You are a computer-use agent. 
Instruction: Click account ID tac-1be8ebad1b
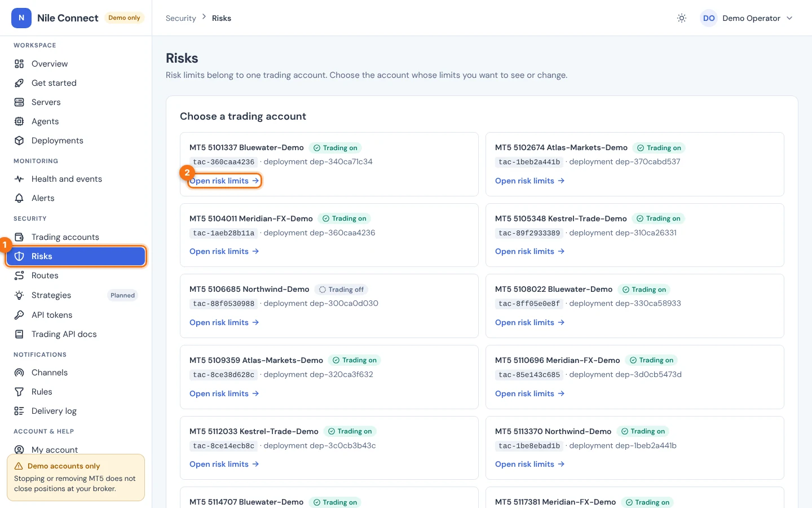coord(529,446)
